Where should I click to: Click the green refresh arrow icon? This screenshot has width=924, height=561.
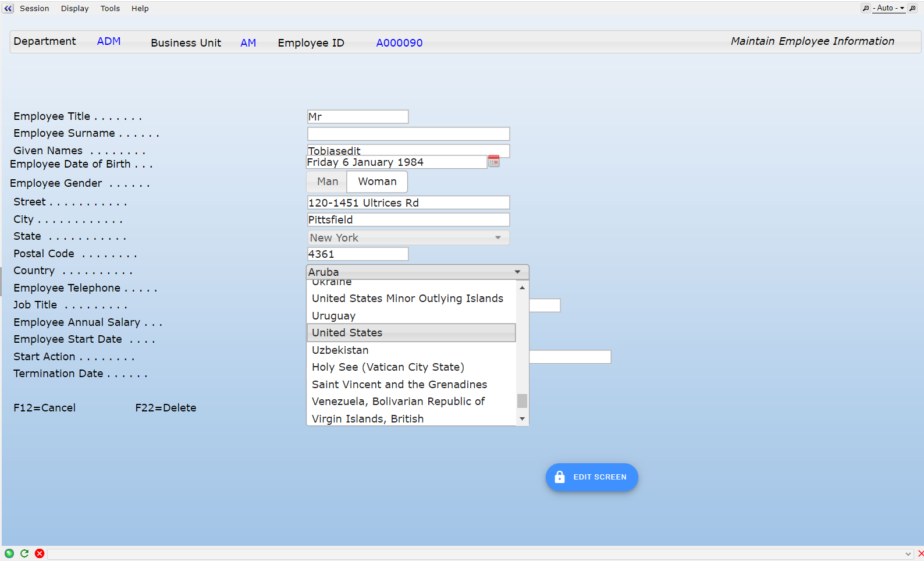pyautogui.click(x=24, y=553)
